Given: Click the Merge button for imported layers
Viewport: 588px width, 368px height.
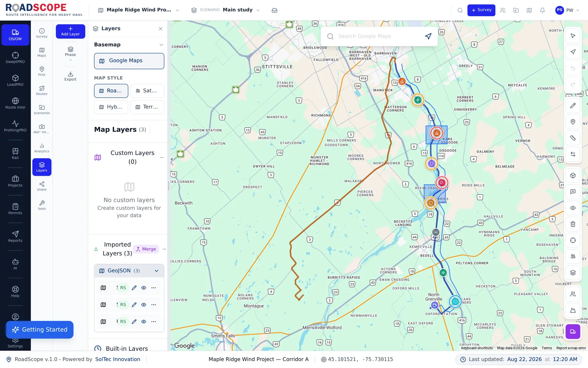Looking at the screenshot, I should [146, 249].
